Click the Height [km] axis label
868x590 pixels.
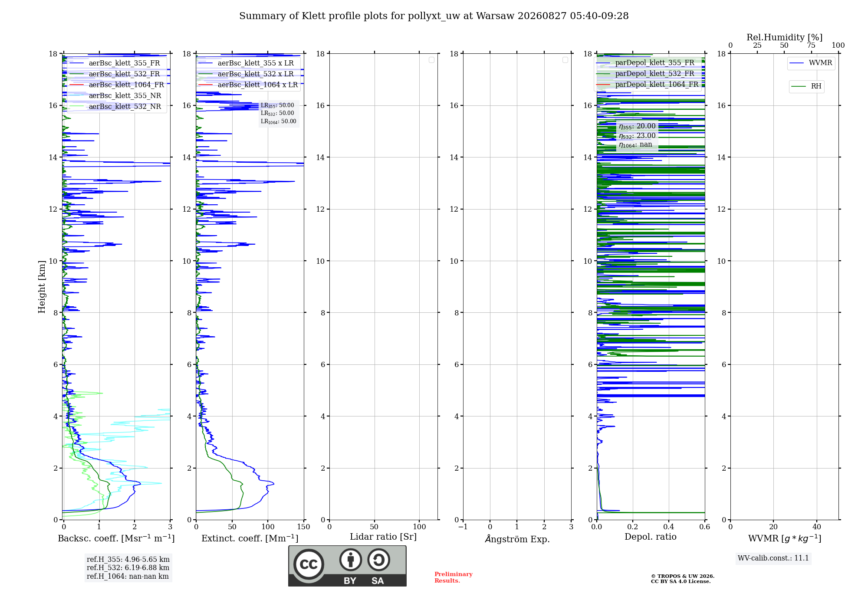[x=42, y=287]
